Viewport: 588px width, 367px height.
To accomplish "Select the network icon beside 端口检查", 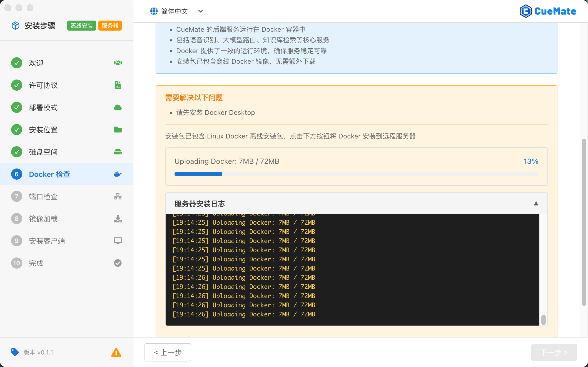I will pos(118,196).
